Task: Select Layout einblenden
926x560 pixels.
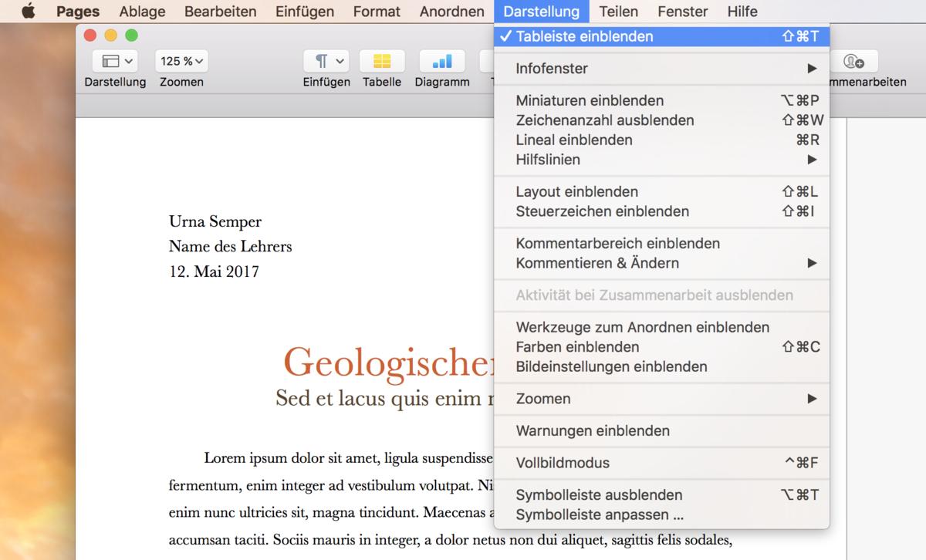Action: (x=661, y=191)
